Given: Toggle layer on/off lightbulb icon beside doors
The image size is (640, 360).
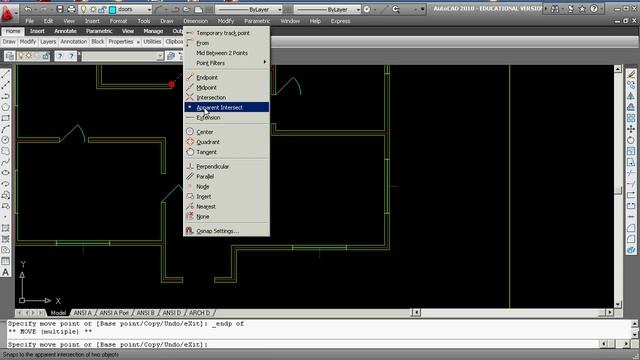Looking at the screenshot, I should click(84, 9).
